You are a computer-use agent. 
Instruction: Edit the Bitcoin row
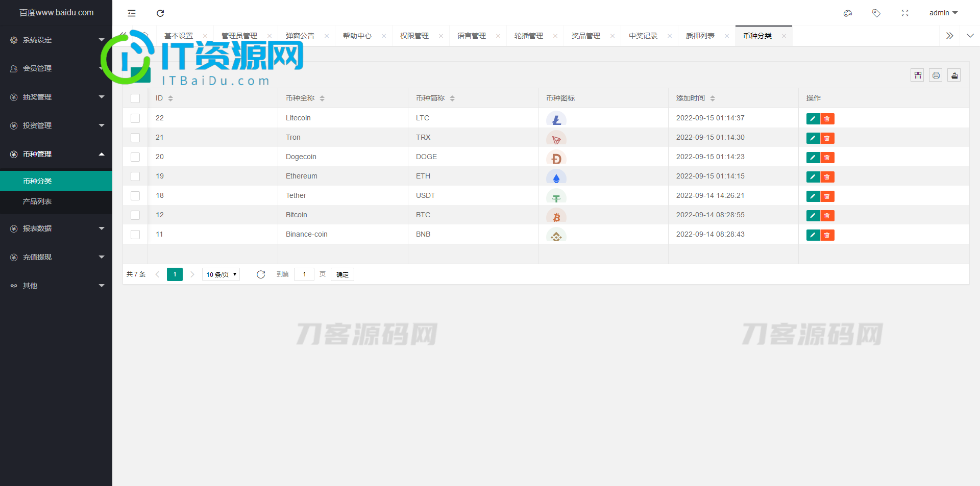pos(813,216)
